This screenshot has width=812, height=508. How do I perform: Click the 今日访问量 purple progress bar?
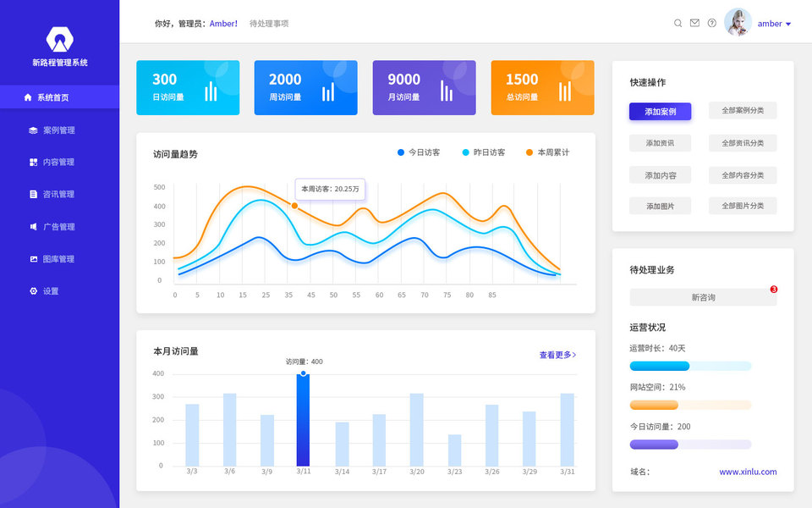[690, 444]
